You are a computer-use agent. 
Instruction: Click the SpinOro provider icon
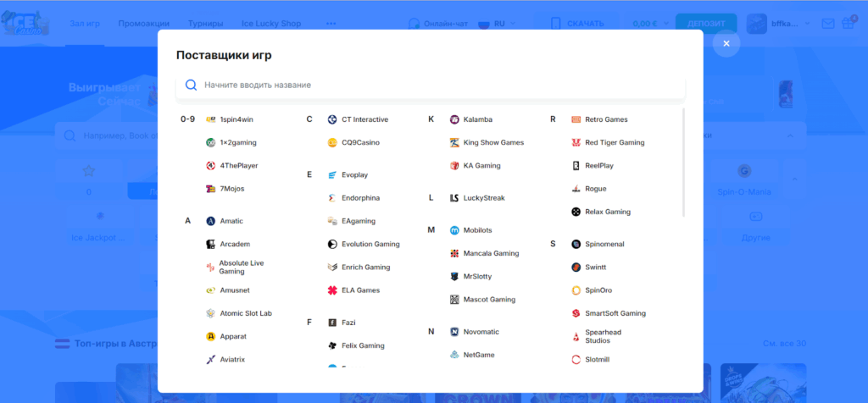coord(576,290)
